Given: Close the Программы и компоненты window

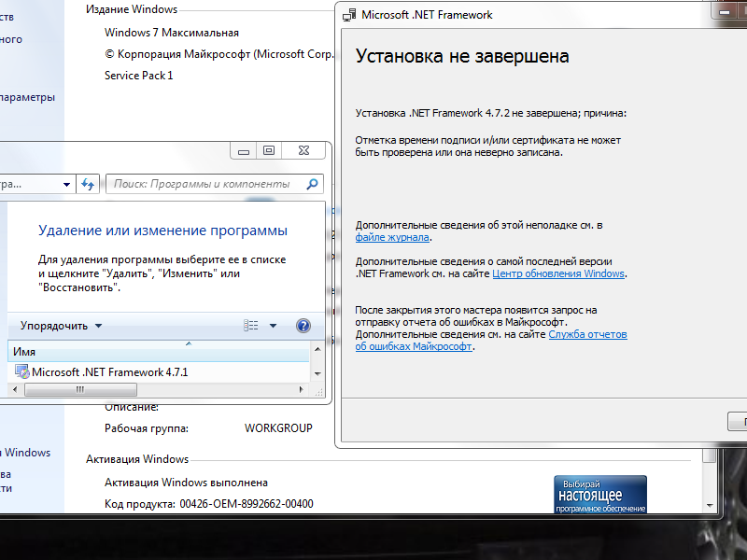Looking at the screenshot, I should click(x=303, y=151).
